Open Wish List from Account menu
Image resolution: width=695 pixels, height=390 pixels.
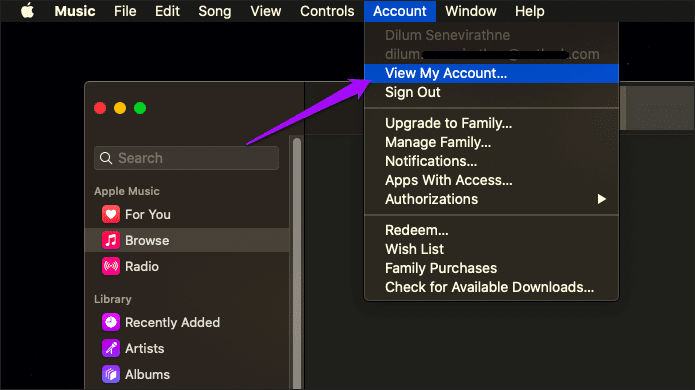click(491, 249)
